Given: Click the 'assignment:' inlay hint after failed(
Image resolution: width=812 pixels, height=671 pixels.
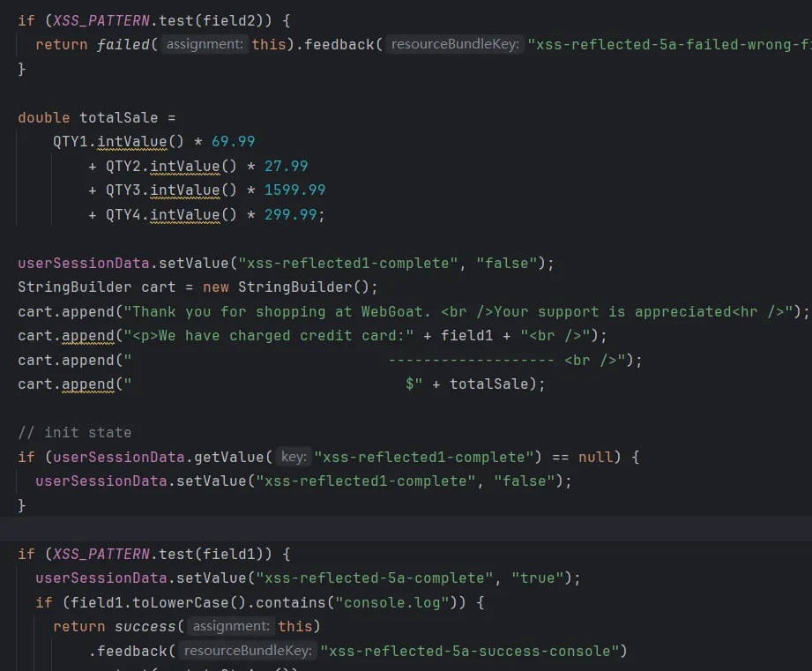Looking at the screenshot, I should click(x=205, y=44).
